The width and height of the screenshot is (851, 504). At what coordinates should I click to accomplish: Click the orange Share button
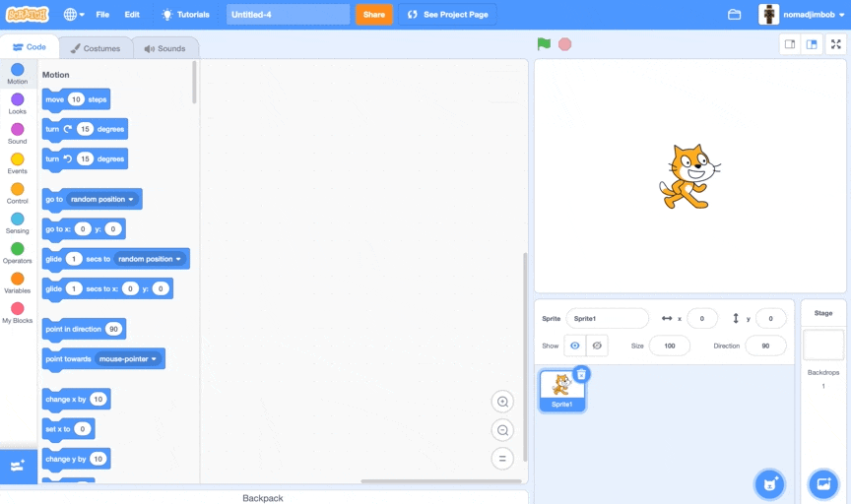tap(373, 15)
